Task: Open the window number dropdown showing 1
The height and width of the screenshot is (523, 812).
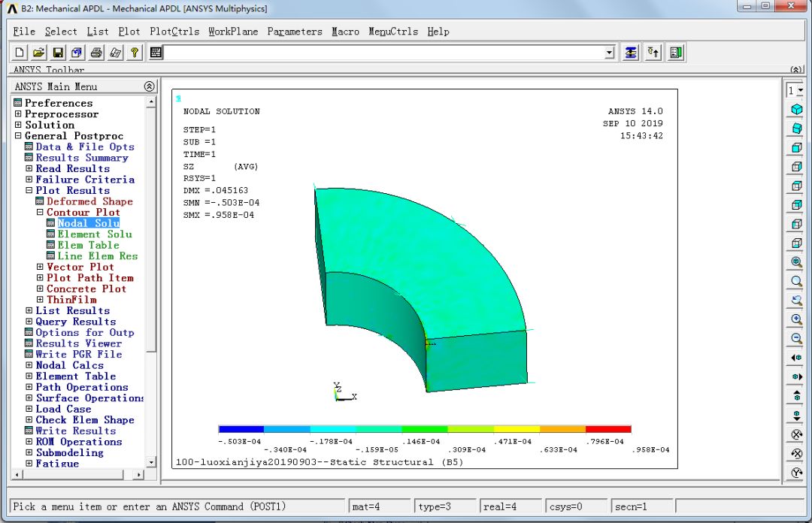Action: (x=800, y=91)
